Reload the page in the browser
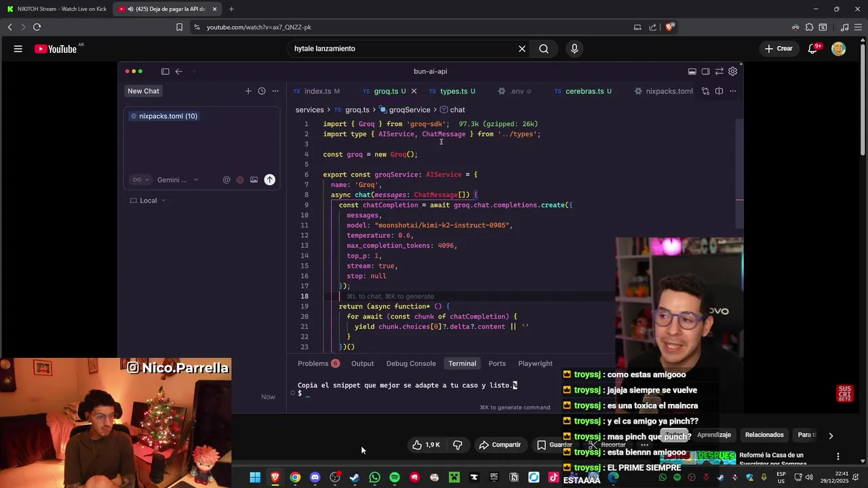 pyautogui.click(x=37, y=27)
